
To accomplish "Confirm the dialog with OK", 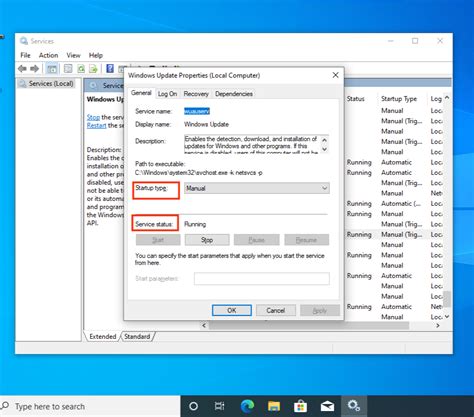I will (232, 310).
